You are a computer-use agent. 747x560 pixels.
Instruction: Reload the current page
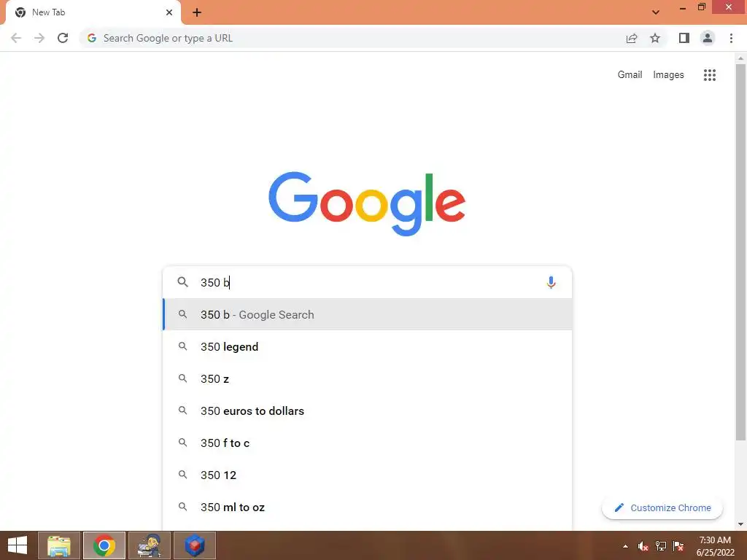tap(63, 38)
